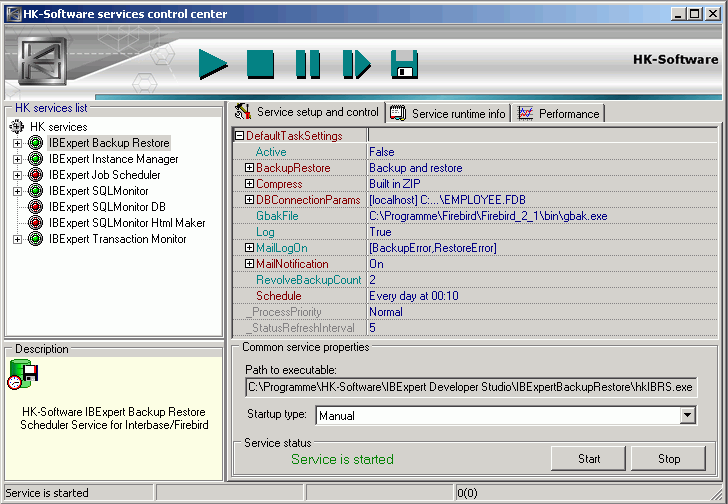Select IBExpert Backup Restore in services list
The width and height of the screenshot is (728, 504).
(109, 143)
